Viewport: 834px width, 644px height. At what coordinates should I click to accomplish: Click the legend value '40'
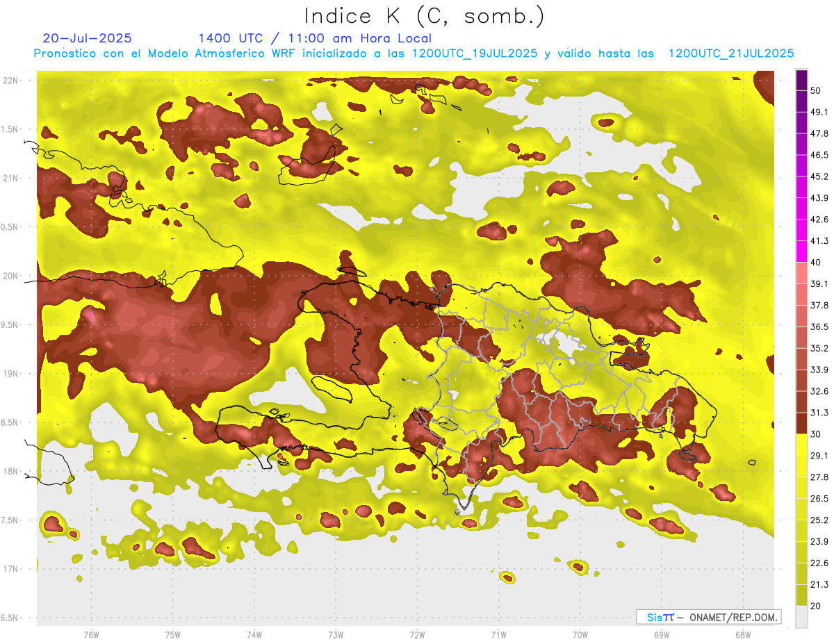pos(815,263)
